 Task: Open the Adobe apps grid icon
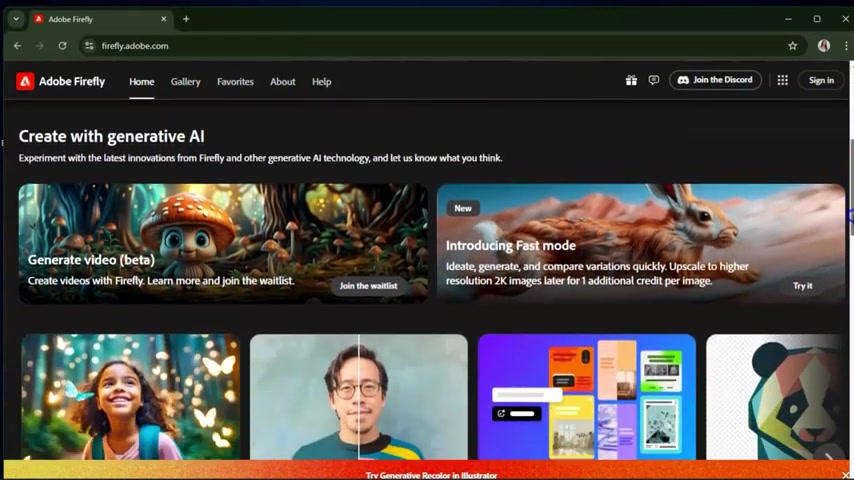coord(783,80)
